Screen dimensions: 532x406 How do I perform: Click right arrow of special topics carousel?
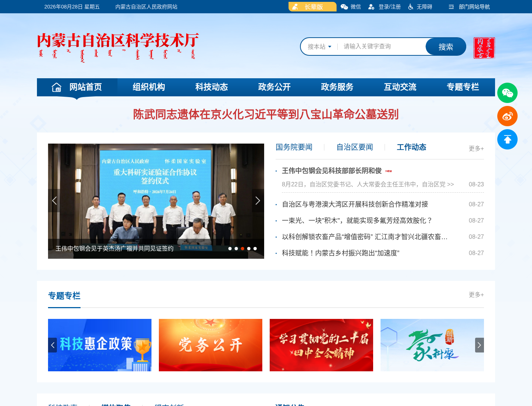tap(480, 345)
